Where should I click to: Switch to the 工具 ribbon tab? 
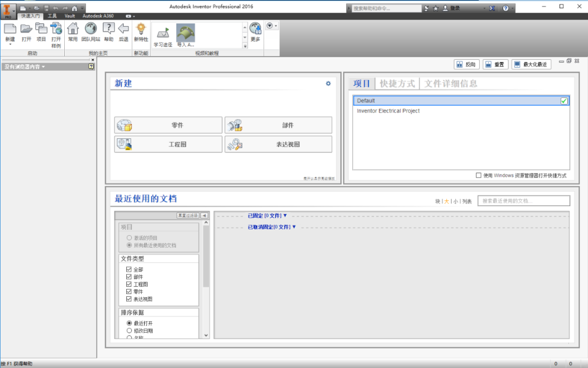[52, 16]
